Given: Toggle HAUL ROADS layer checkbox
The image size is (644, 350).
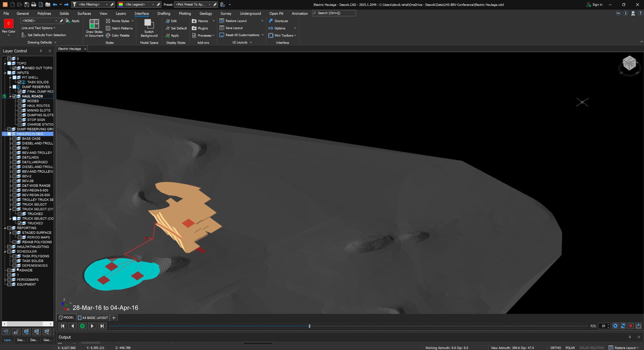Looking at the screenshot, I should [14, 96].
